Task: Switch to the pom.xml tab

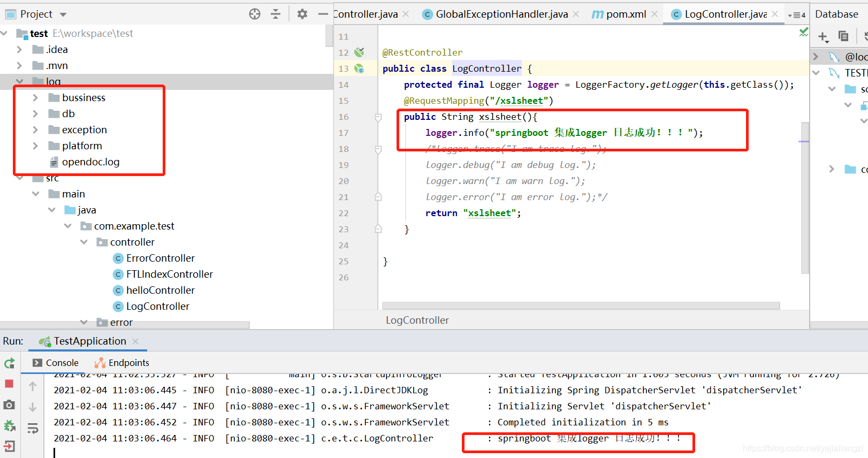Action: click(x=625, y=14)
